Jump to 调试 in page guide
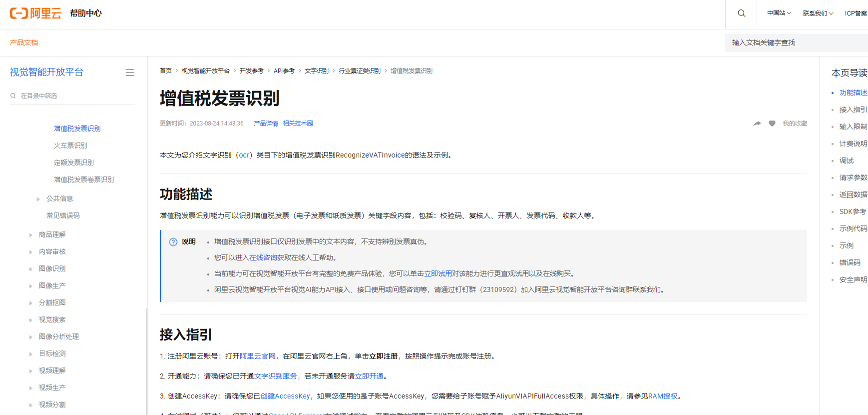 (x=847, y=161)
